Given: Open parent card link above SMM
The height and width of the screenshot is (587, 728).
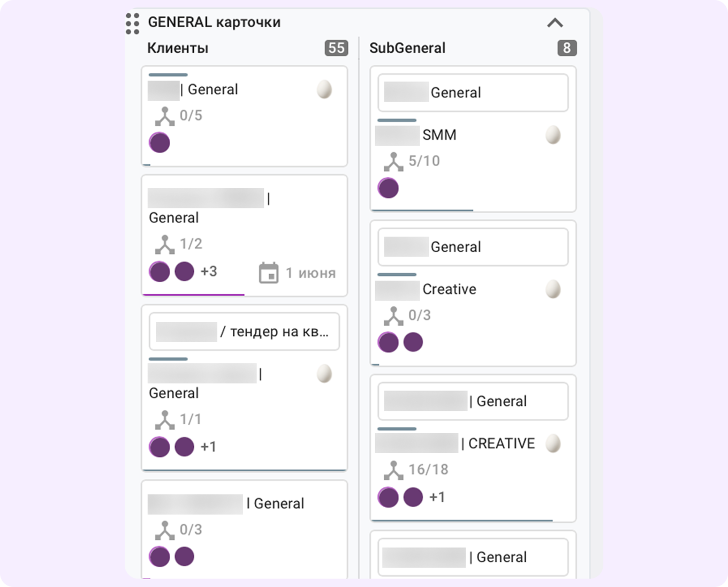Looking at the screenshot, I should pyautogui.click(x=473, y=93).
